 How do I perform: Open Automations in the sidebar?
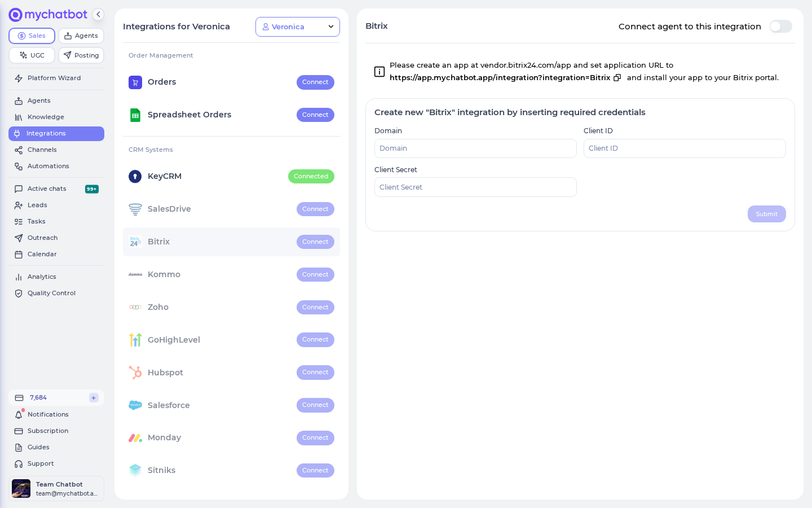[56, 167]
